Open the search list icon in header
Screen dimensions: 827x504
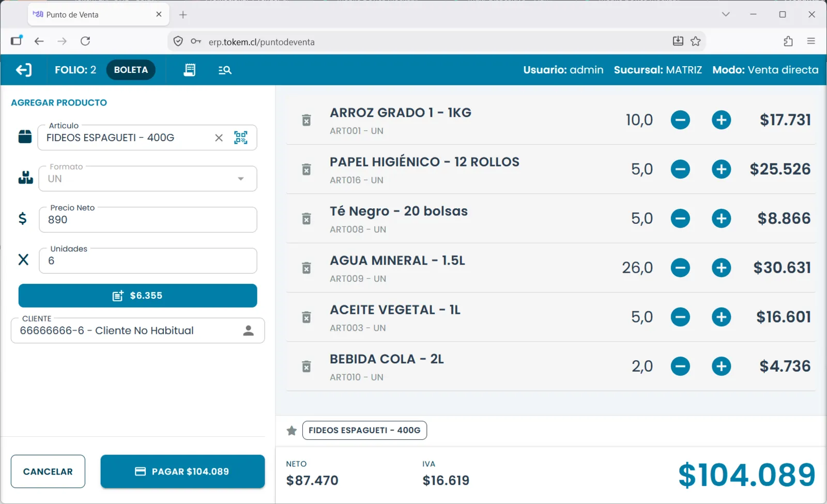click(225, 70)
